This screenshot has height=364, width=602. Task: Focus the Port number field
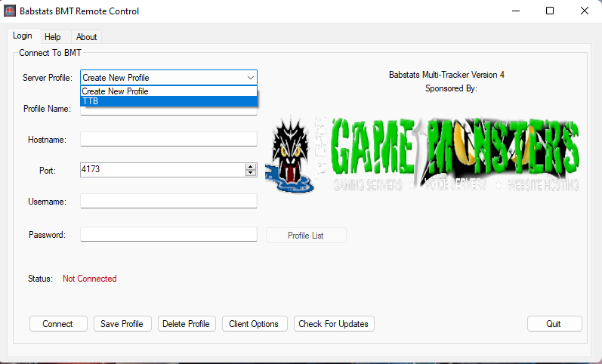tap(163, 170)
